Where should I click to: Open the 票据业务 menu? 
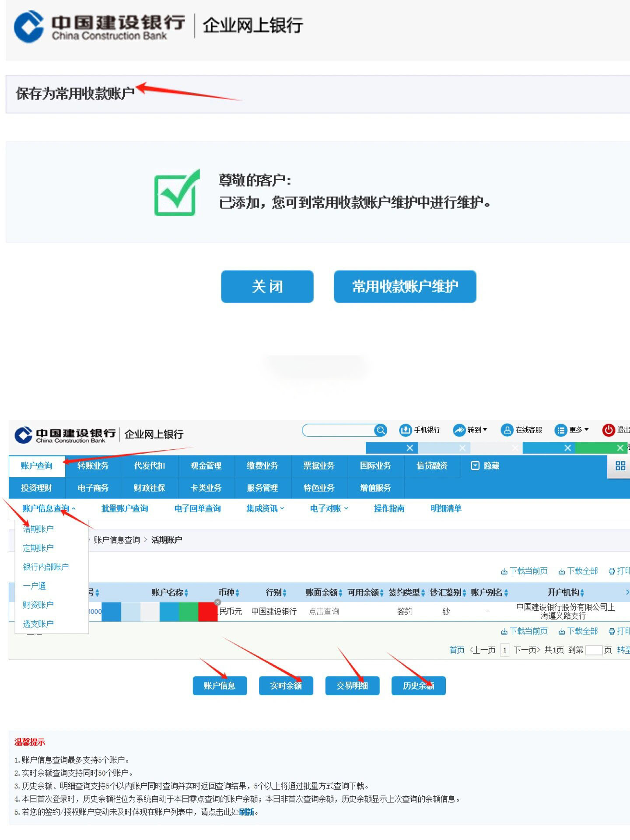pyautogui.click(x=319, y=466)
